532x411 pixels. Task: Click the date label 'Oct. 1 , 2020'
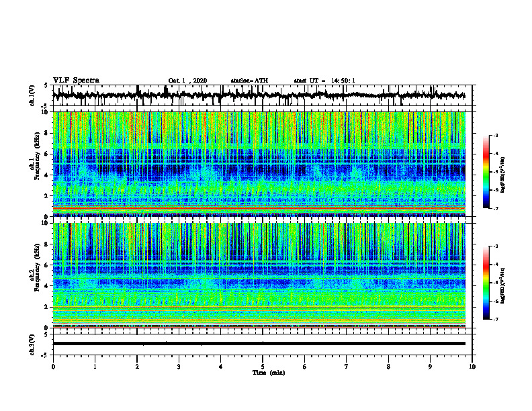pos(187,81)
